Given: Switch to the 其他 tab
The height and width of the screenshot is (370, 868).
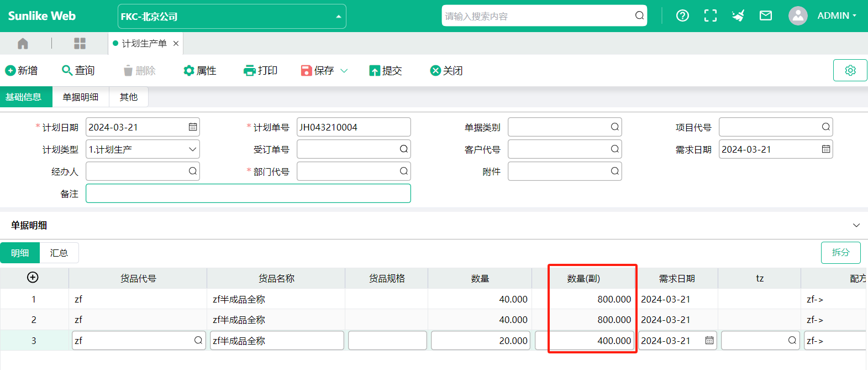Looking at the screenshot, I should coord(128,97).
